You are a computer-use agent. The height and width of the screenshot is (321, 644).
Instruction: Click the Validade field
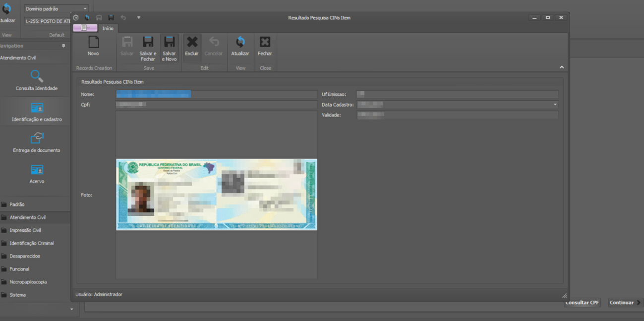458,115
